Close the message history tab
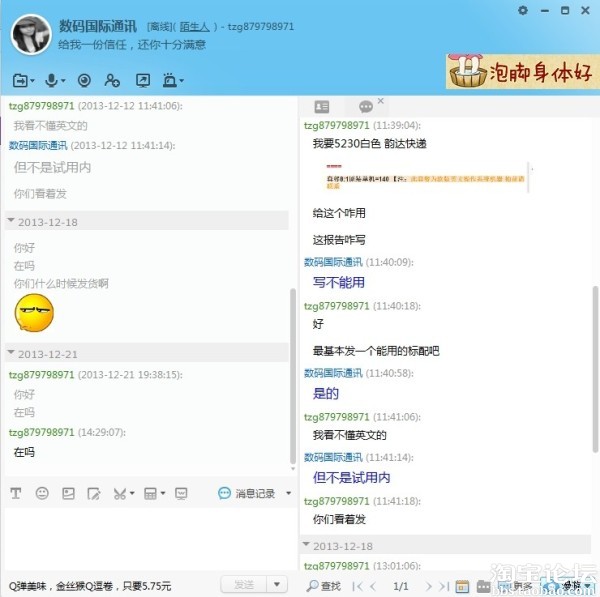 [x=380, y=101]
